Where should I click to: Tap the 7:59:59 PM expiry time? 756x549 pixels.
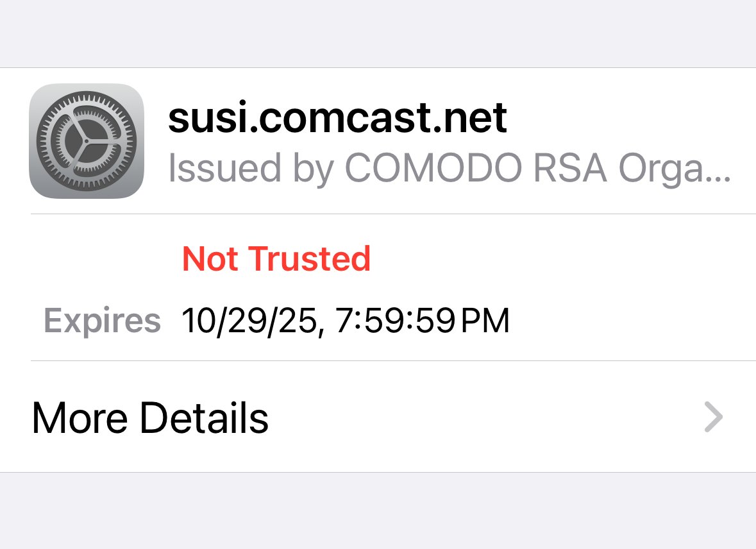pos(423,320)
